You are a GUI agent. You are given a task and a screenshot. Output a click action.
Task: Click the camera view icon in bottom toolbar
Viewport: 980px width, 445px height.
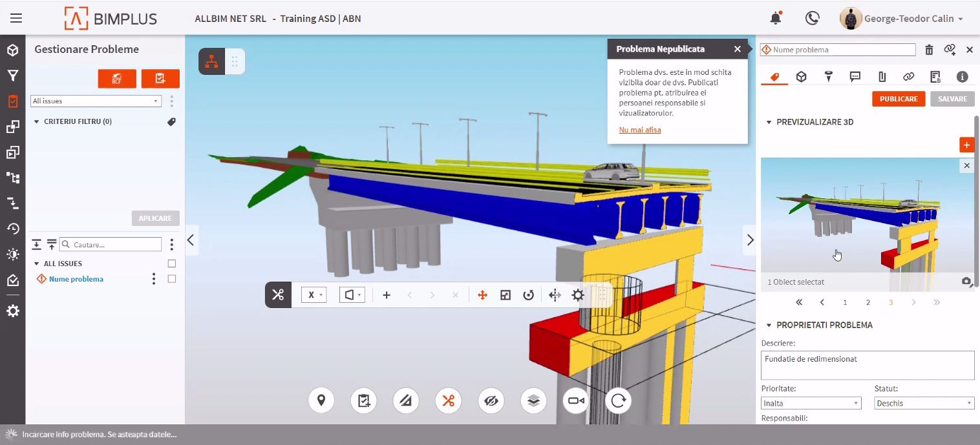(575, 401)
